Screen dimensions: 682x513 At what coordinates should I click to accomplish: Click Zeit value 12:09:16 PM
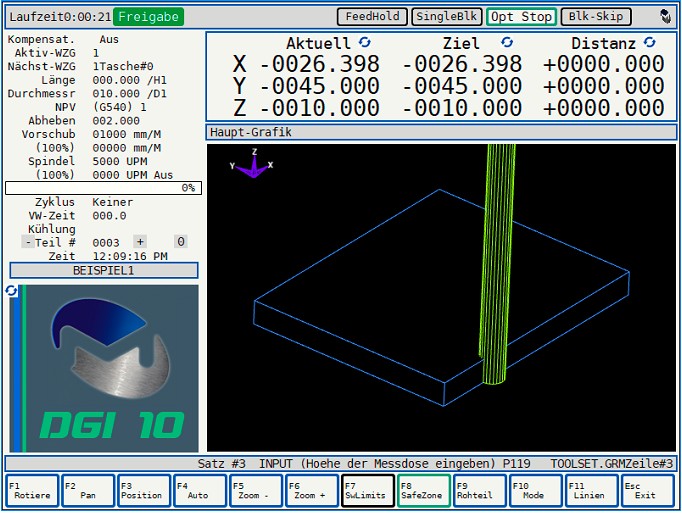[130, 256]
